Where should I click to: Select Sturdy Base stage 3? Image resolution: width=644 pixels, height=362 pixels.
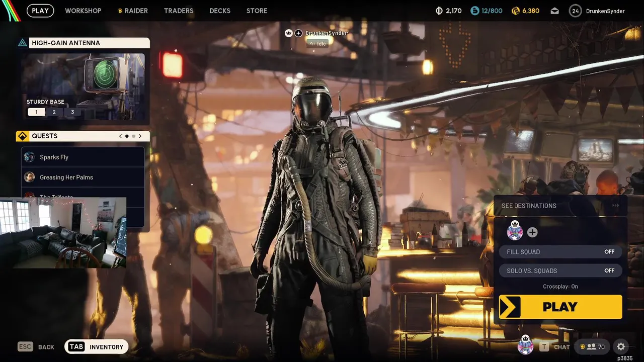(72, 112)
